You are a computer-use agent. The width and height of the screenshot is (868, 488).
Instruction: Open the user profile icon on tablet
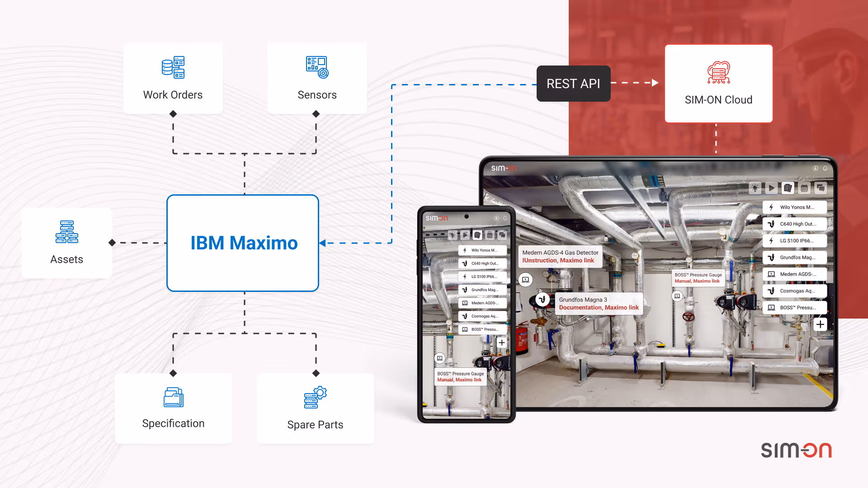pos(816,168)
